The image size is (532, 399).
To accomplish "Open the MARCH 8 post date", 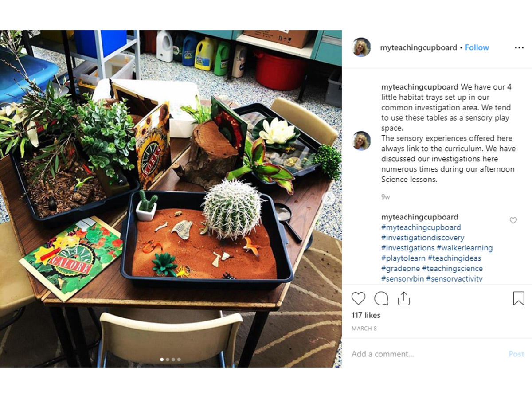I will coord(364,329).
